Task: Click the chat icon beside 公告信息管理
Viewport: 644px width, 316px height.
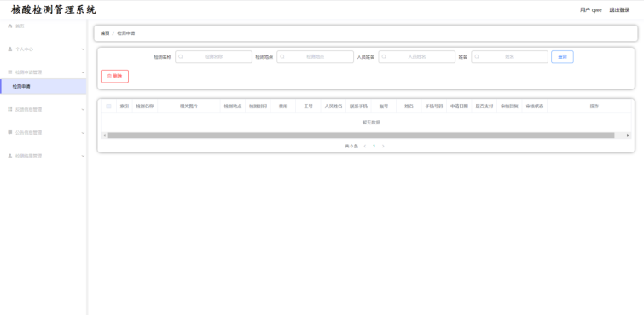Action: [10, 132]
